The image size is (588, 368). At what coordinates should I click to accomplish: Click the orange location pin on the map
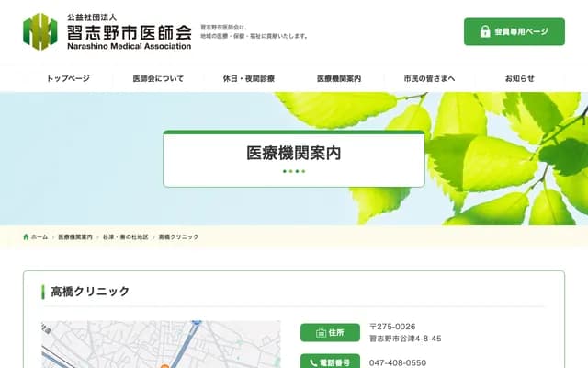click(165, 365)
